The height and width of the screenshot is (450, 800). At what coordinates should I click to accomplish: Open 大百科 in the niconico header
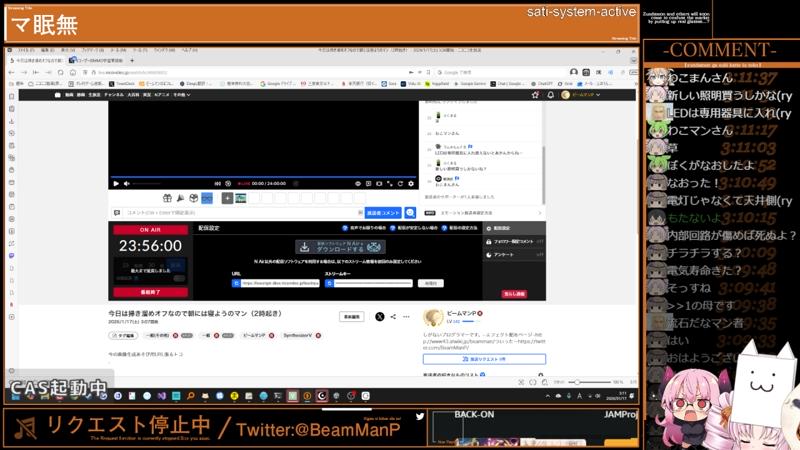point(133,95)
